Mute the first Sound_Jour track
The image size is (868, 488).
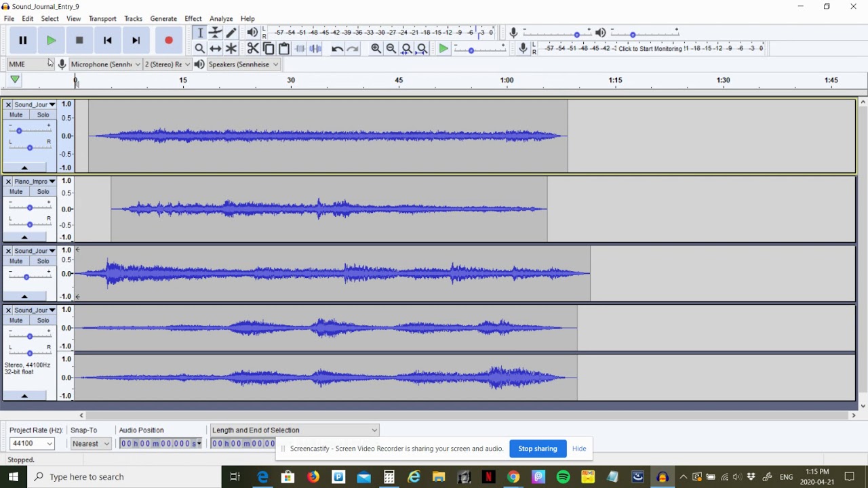tap(16, 115)
